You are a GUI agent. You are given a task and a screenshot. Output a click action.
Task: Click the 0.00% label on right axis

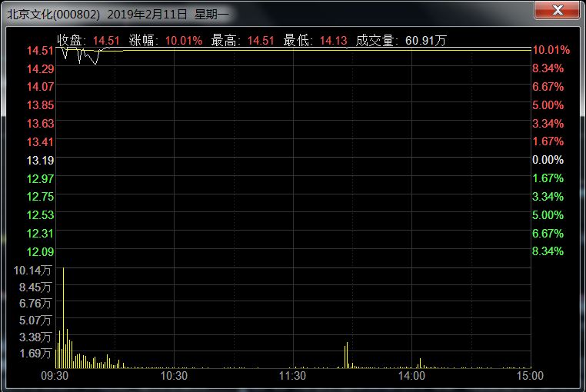[548, 160]
